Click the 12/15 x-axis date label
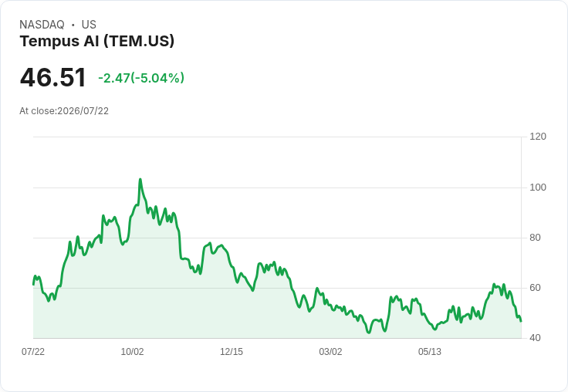The height and width of the screenshot is (392, 568). [232, 351]
